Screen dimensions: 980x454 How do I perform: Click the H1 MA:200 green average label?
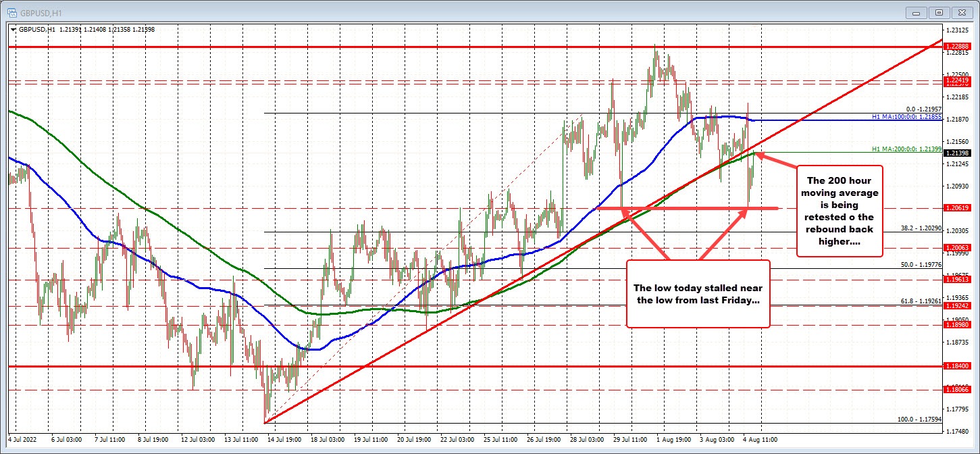905,148
